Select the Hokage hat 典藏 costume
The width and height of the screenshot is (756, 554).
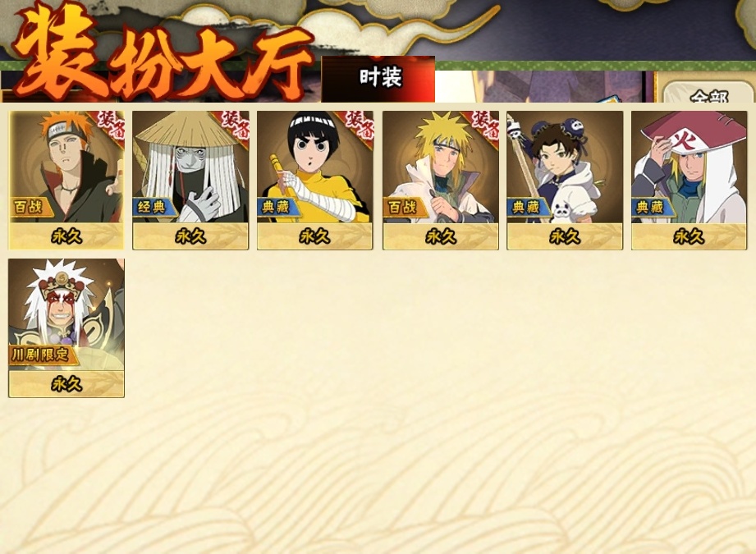tap(689, 181)
